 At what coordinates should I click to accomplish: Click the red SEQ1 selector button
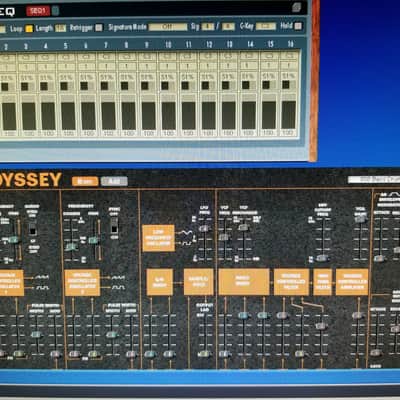(38, 11)
